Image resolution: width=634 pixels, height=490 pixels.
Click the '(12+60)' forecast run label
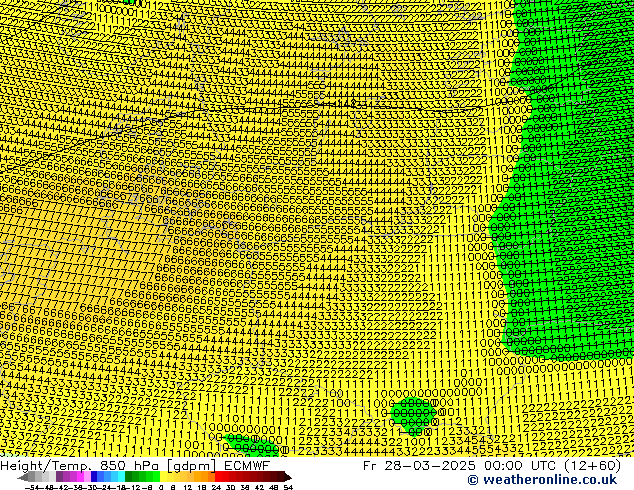tap(592, 466)
